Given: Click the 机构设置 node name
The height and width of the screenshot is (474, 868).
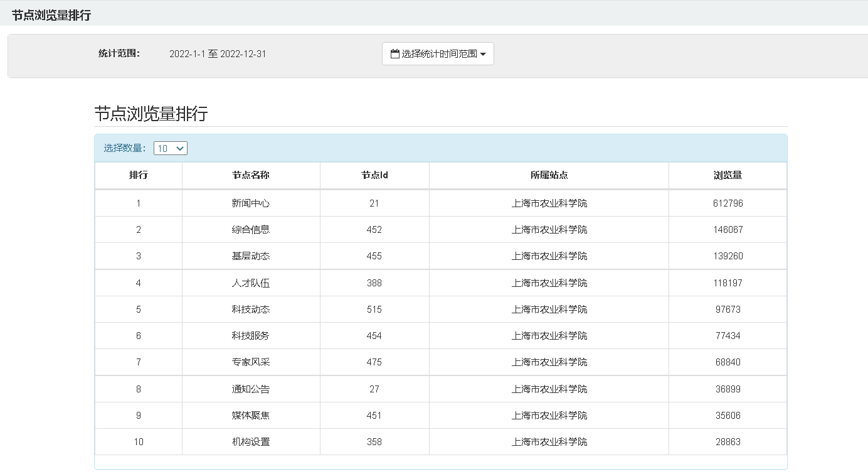Looking at the screenshot, I should [251, 442].
